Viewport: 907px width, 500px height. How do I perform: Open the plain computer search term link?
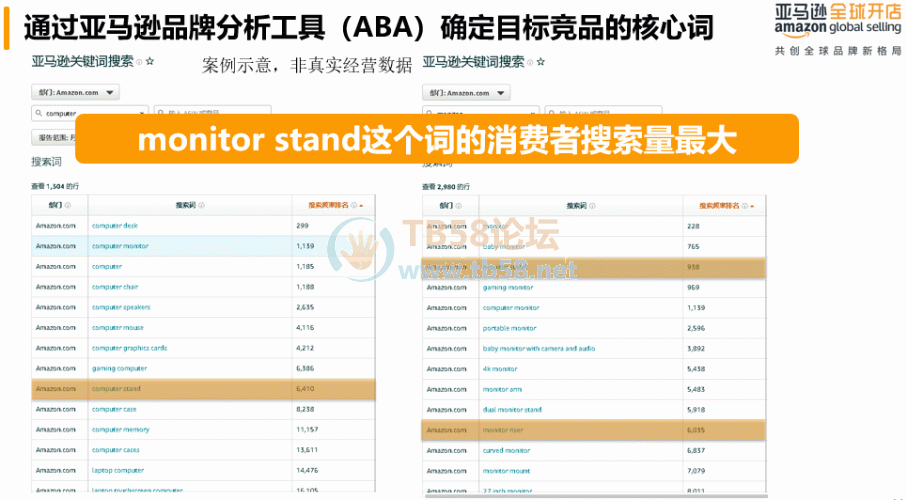point(107,267)
